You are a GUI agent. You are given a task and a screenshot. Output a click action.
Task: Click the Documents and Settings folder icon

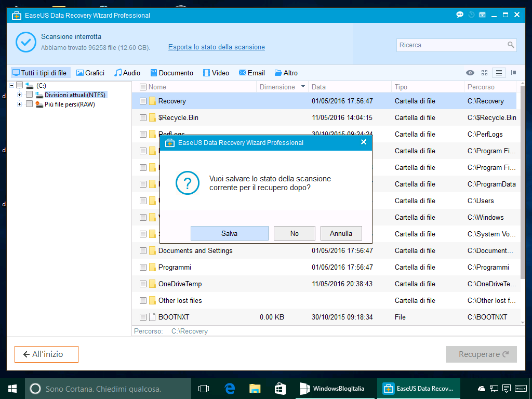[152, 250]
